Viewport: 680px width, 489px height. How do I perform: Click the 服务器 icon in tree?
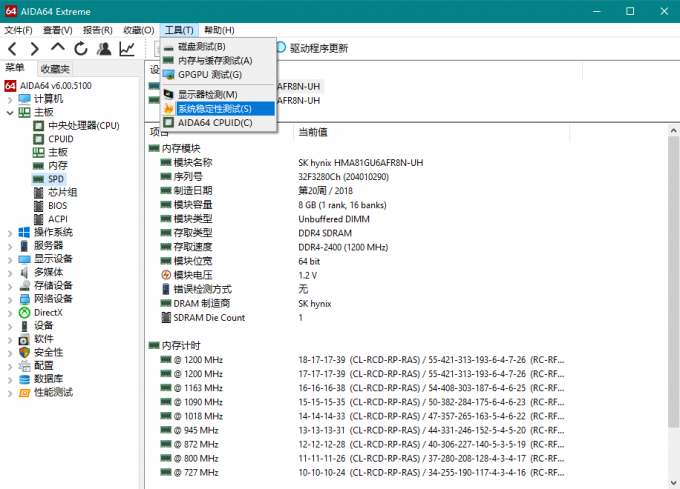[x=24, y=246]
